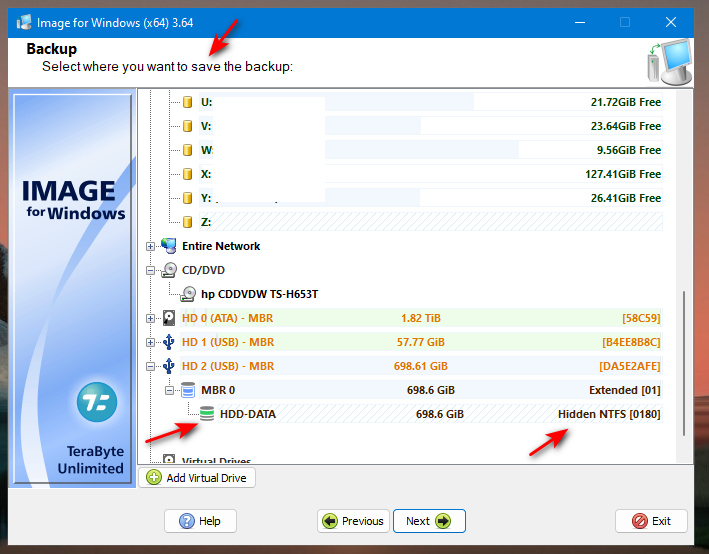The height and width of the screenshot is (554, 709).
Task: Click the Image for Windows title bar icon
Action: tap(24, 22)
